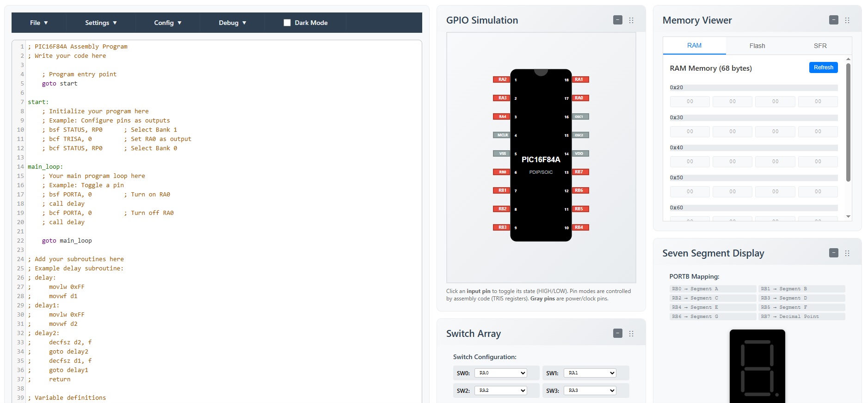The height and width of the screenshot is (403, 868).
Task: Open the SW3 pin dropdown
Action: [590, 391]
